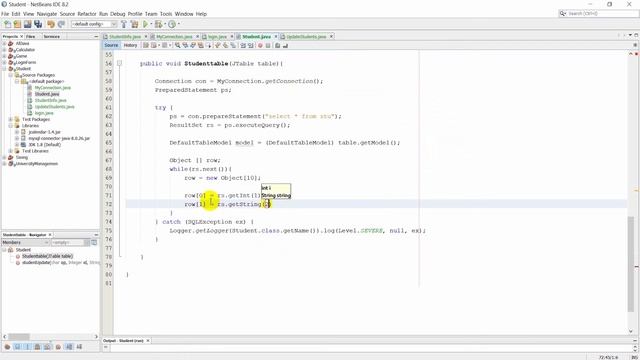Click the Open Project toolbar icon
Viewport: 640px width, 360px height.
(27, 24)
